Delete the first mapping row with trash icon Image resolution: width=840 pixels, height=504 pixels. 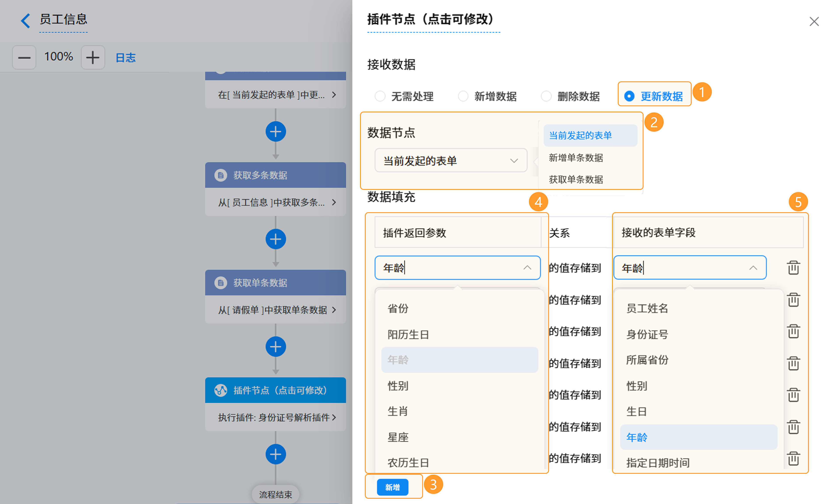pos(793,268)
